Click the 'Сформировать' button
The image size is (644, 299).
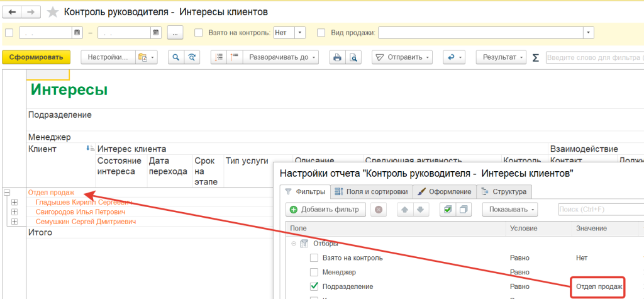(x=36, y=57)
